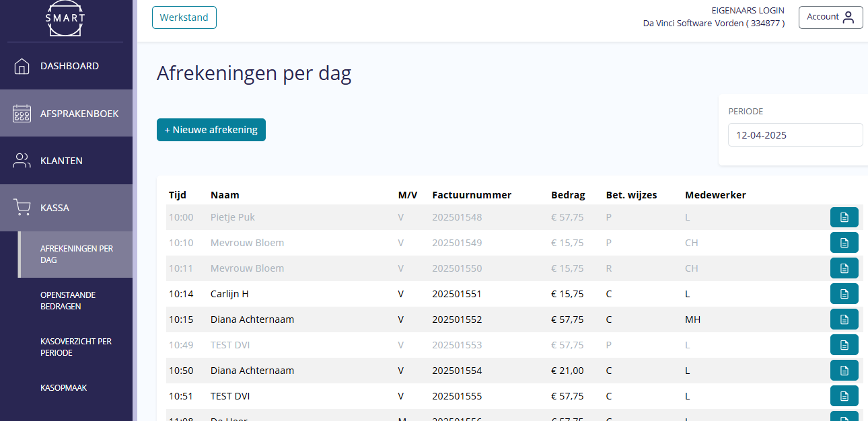The image size is (868, 421).
Task: Open Kasoverzicht per periode
Action: [x=75, y=347]
